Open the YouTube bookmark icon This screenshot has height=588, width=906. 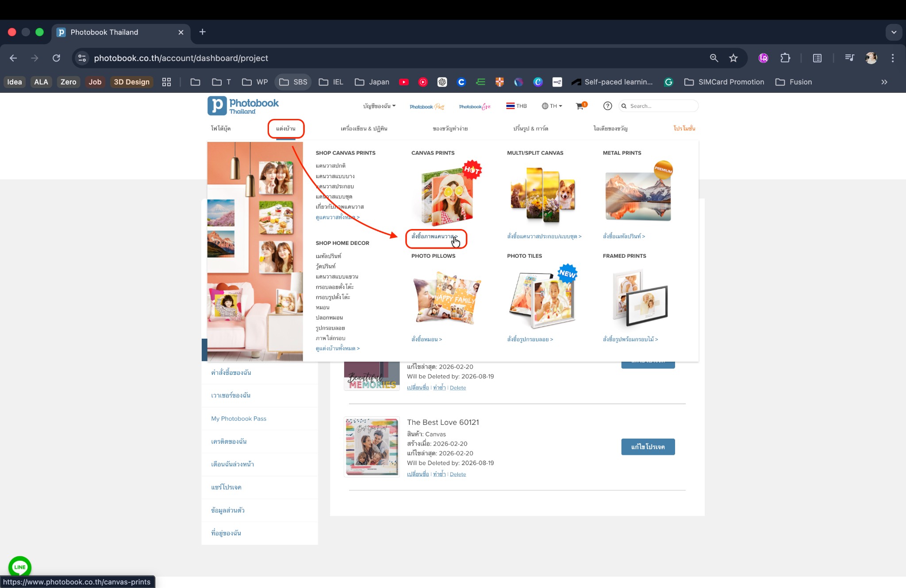(403, 82)
